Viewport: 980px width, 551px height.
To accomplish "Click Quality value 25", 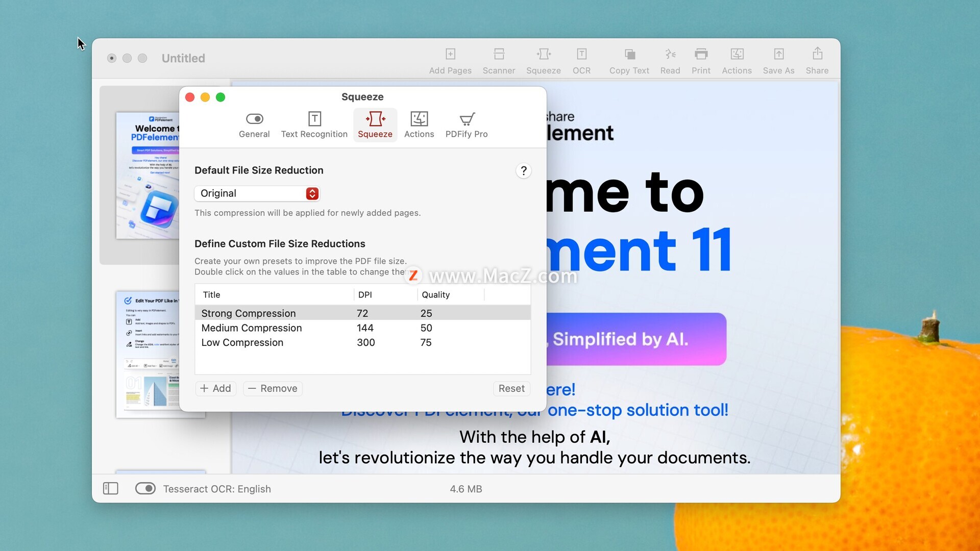I will click(426, 313).
